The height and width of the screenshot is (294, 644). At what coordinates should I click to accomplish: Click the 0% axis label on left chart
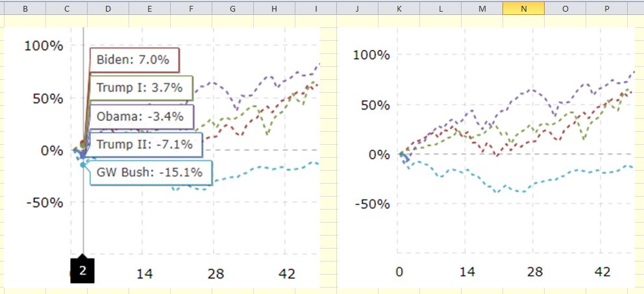(x=52, y=151)
